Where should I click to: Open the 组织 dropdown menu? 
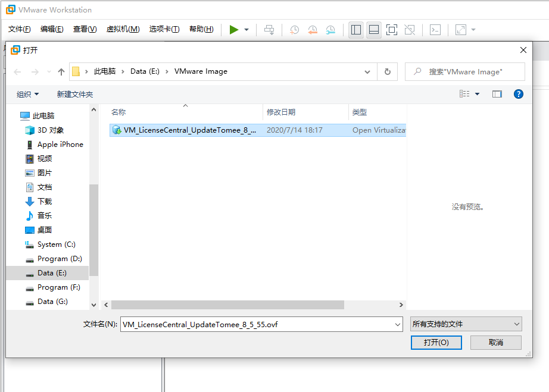[x=27, y=95]
